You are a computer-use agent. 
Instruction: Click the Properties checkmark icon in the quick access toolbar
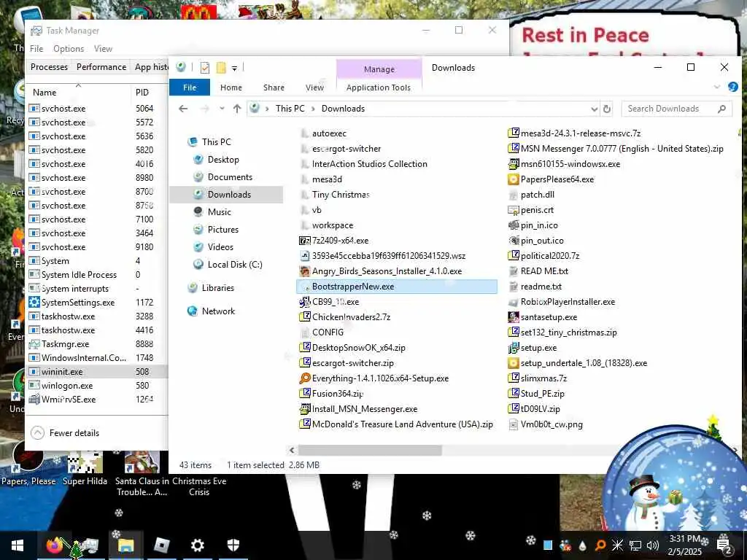(x=205, y=68)
